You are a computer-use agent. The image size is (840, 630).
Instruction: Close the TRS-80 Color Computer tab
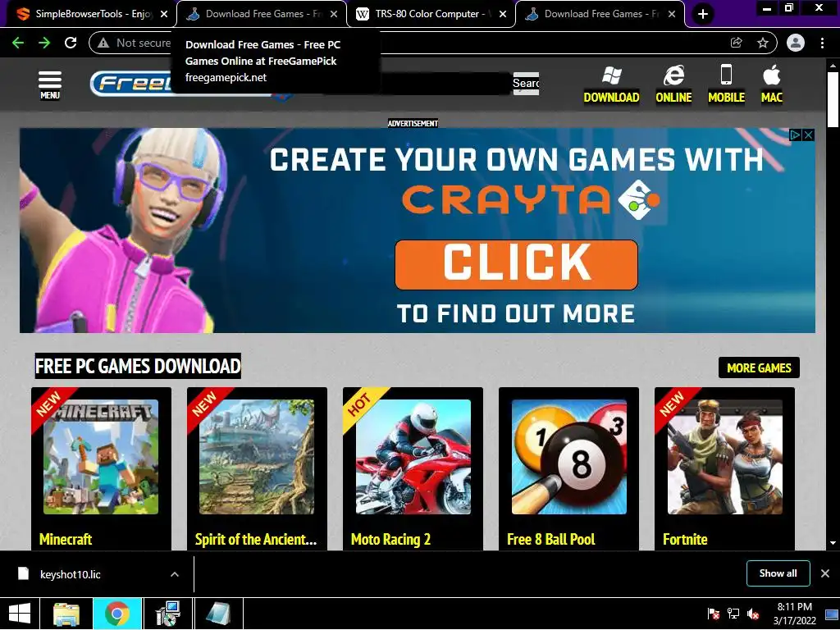click(503, 15)
